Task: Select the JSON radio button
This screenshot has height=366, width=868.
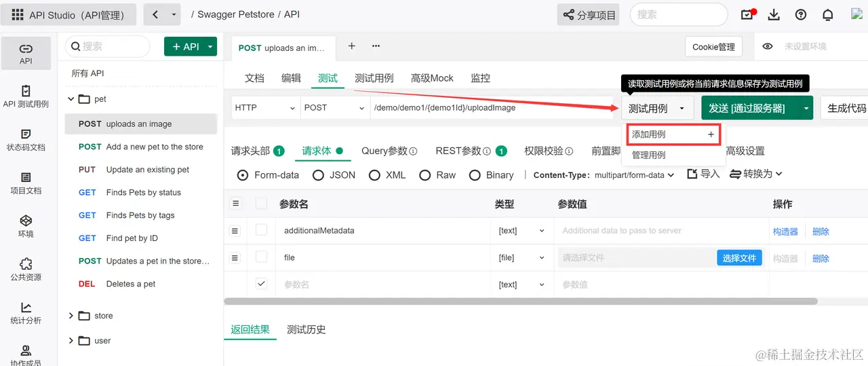Action: (x=318, y=175)
